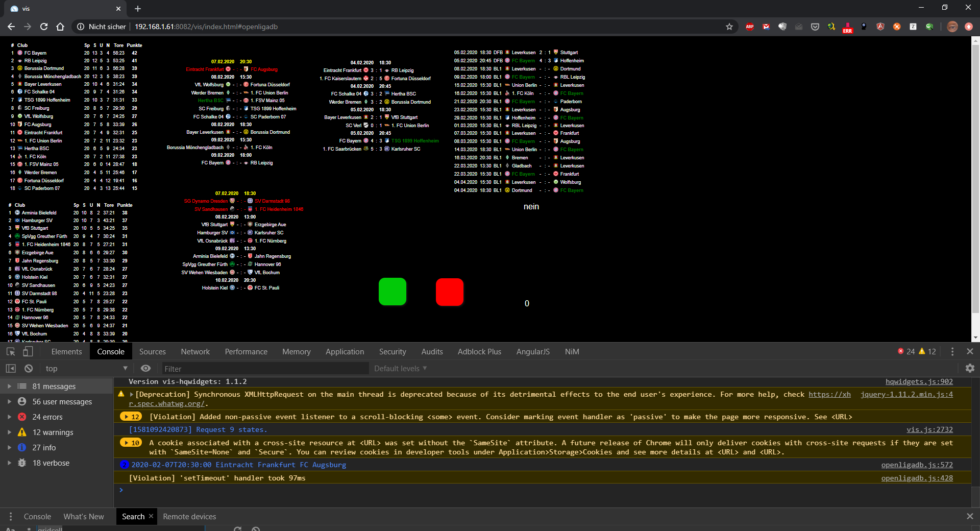Open the Network tab

(x=195, y=351)
